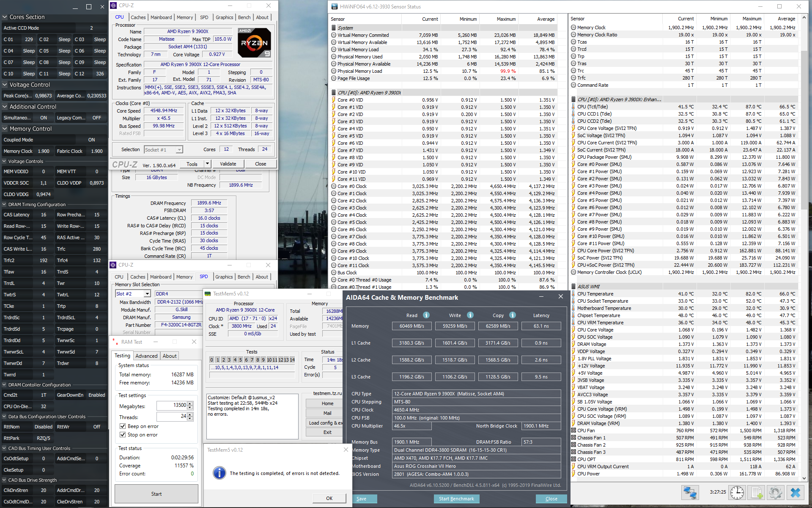The image size is (812, 508).
Task: Open the Advanced tab in RAM Test
Action: 146,356
